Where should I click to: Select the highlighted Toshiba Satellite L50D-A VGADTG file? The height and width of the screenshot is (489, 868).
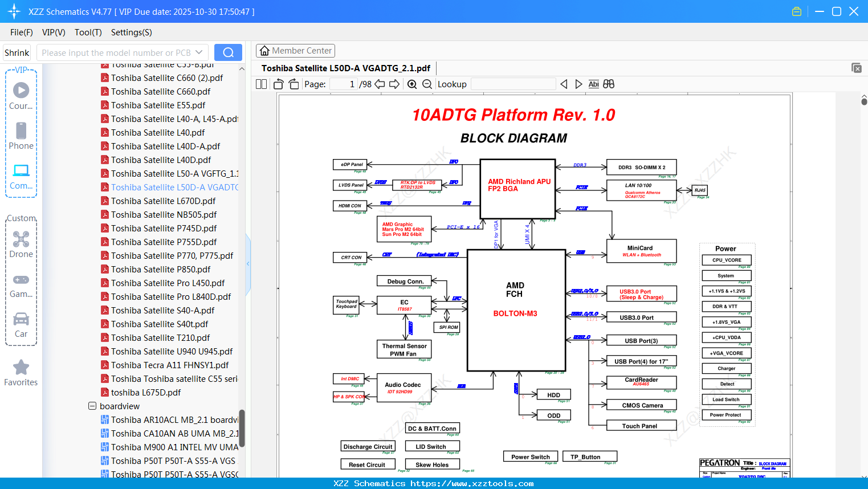tap(174, 187)
